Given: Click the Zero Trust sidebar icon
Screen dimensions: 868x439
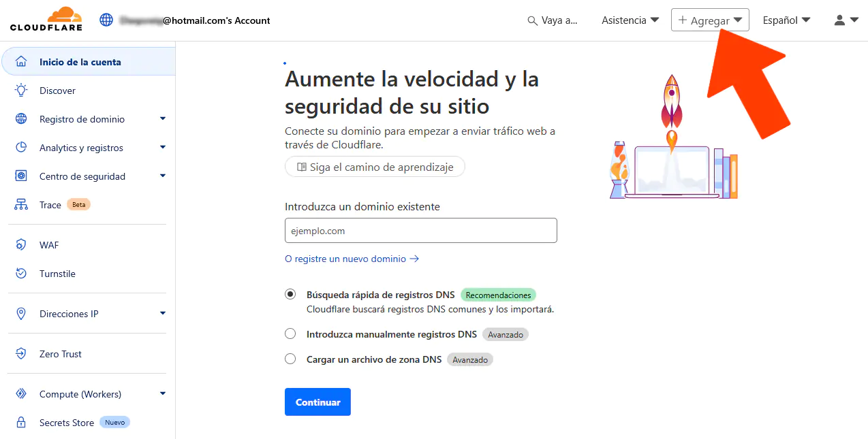Looking at the screenshot, I should tap(21, 353).
